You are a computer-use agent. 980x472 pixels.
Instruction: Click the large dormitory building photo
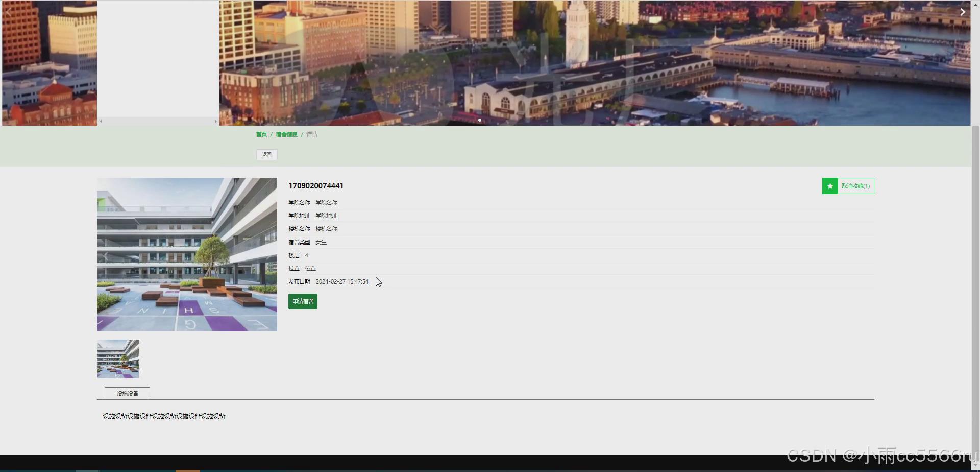[x=187, y=254]
